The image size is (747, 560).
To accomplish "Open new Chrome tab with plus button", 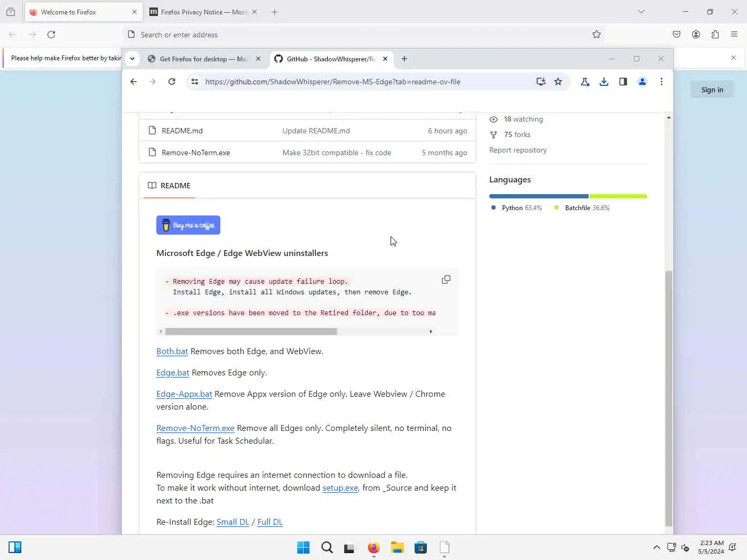I will point(404,59).
